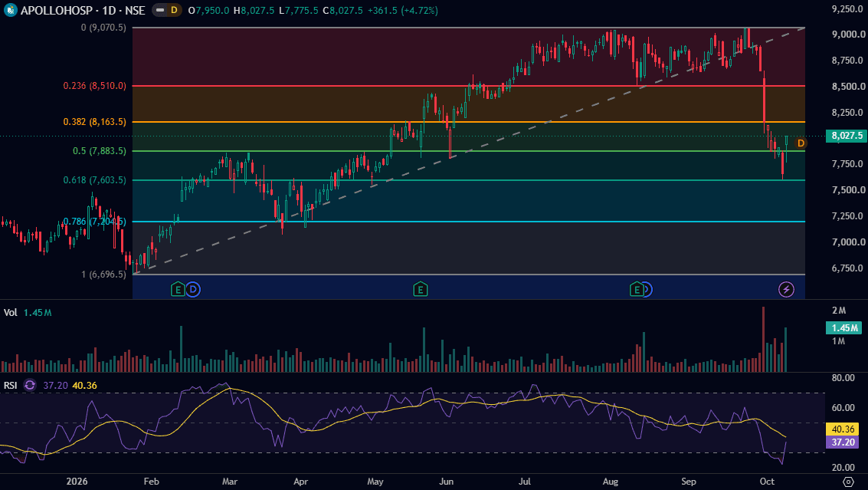Open chart settings gear icon

coord(848,482)
